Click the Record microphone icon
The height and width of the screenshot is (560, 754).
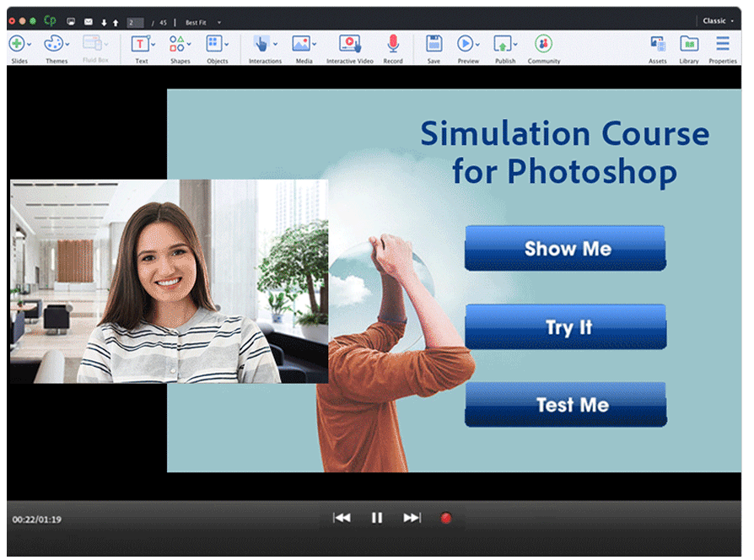point(393,44)
